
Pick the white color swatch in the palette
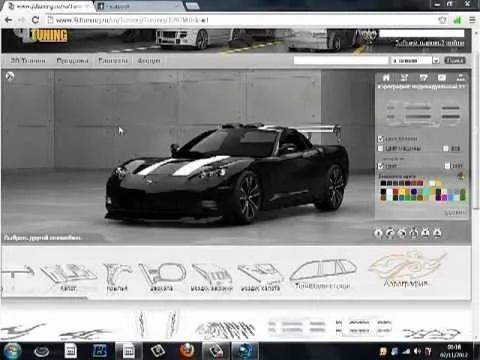tap(389, 193)
